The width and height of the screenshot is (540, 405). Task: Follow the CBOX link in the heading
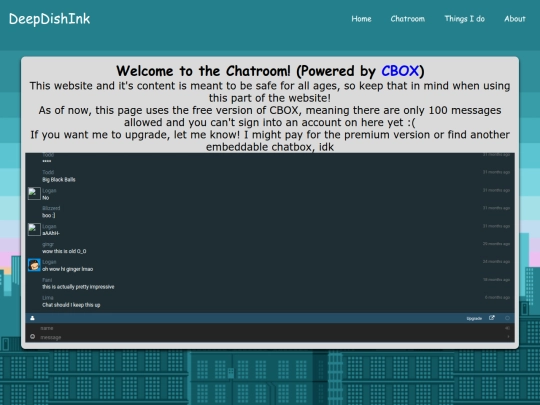(x=399, y=71)
